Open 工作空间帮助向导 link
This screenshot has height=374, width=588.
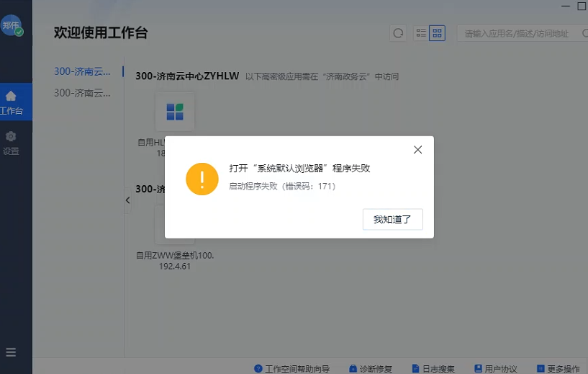[x=291, y=369]
